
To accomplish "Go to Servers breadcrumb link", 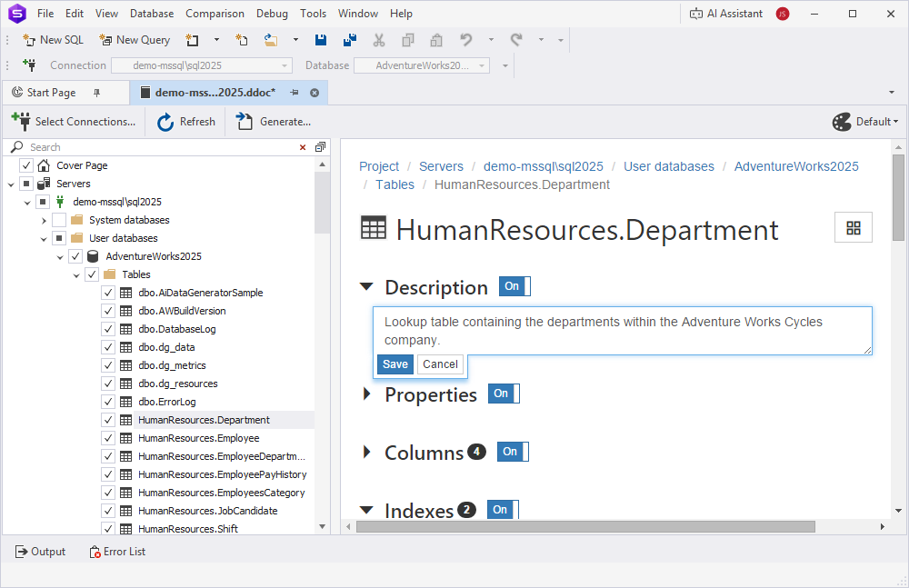I will pos(441,166).
